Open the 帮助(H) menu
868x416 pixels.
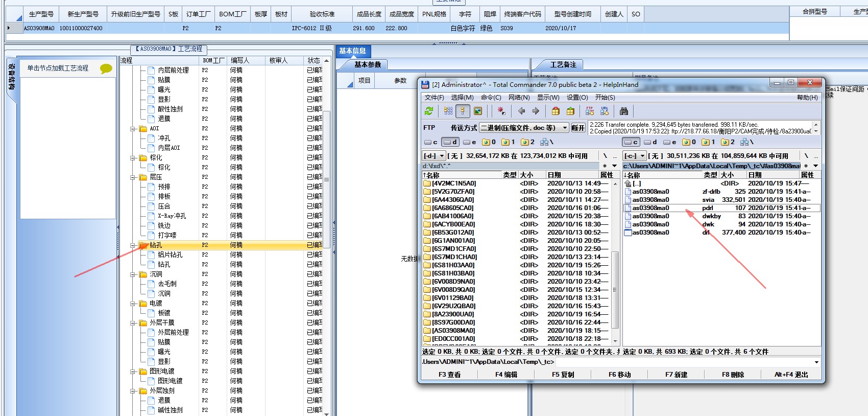tap(807, 98)
